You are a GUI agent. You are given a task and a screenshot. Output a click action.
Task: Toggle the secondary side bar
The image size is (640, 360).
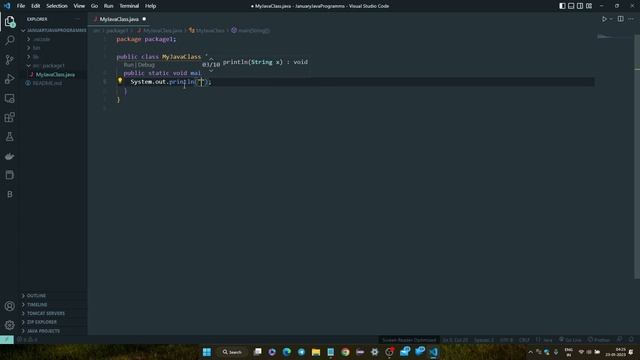580,6
